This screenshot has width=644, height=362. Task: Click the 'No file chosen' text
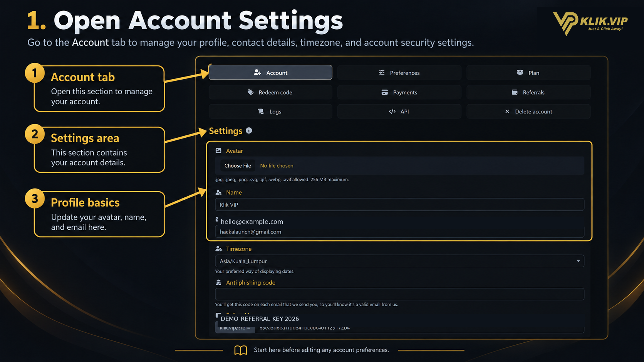pyautogui.click(x=277, y=165)
